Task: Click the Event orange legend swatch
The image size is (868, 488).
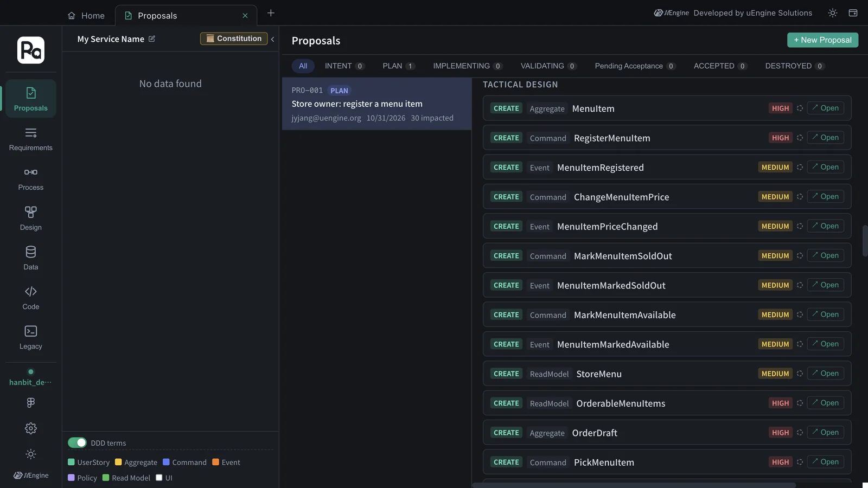Action: pyautogui.click(x=215, y=462)
